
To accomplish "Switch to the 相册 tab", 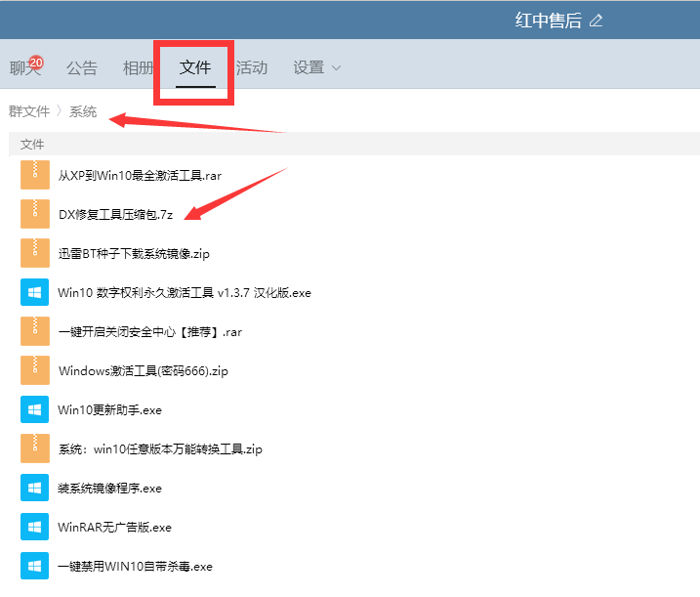I will coord(138,68).
